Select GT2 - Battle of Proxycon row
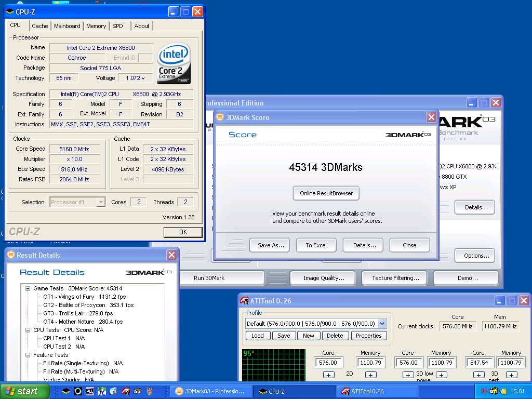The width and height of the screenshot is (532, 399). click(x=88, y=305)
